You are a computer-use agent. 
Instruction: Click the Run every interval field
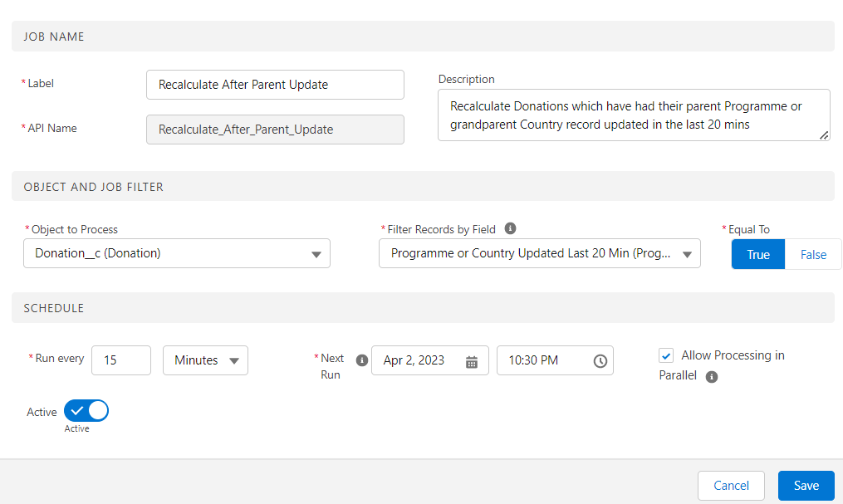coord(121,360)
